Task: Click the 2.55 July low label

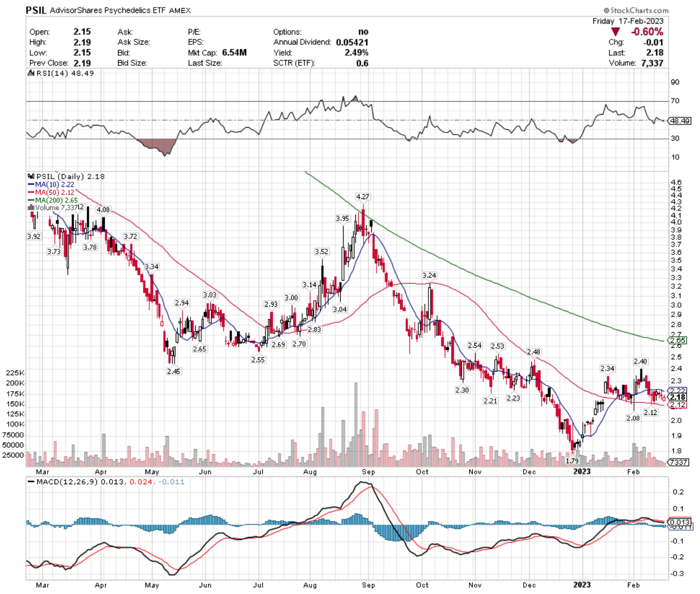Action: [x=258, y=359]
